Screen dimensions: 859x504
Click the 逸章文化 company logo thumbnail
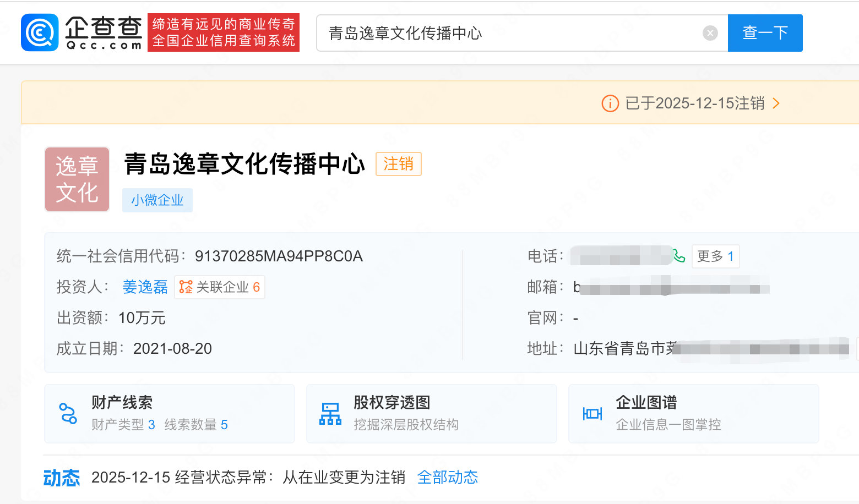tap(77, 179)
